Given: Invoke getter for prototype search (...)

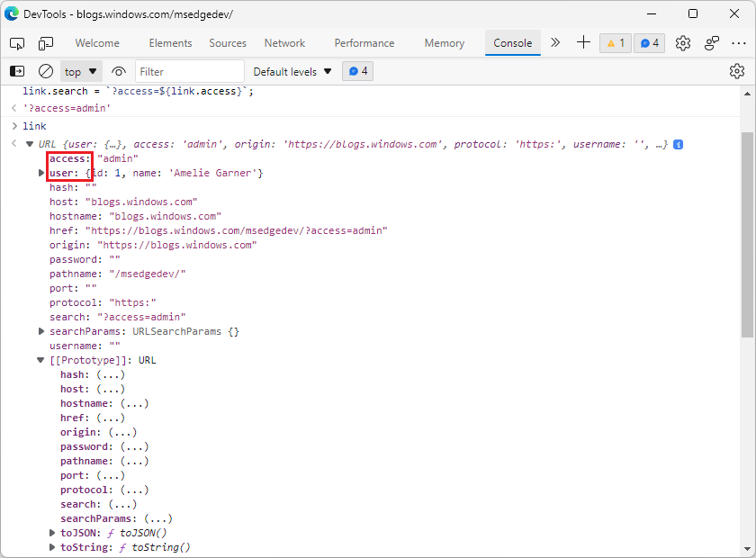Looking at the screenshot, I should [122, 505].
